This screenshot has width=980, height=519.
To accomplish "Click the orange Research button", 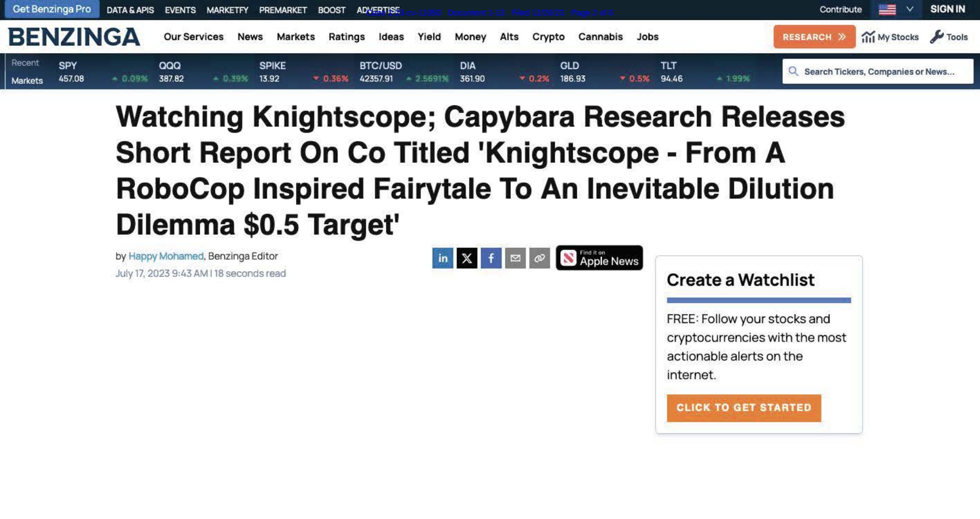I will 814,37.
